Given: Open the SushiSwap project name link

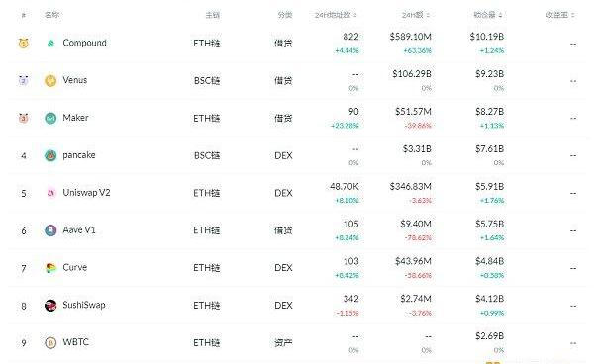Looking at the screenshot, I should (84, 305).
